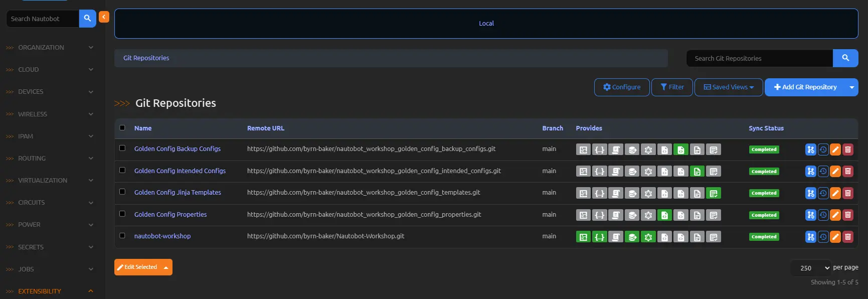Edit the Golden Config Properties repository
868x299 pixels.
tap(835, 215)
